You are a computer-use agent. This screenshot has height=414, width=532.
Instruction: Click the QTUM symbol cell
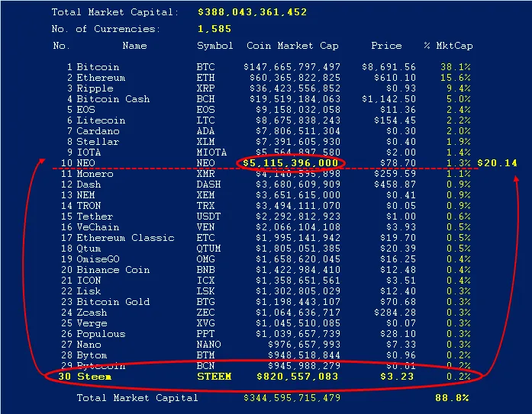208,249
